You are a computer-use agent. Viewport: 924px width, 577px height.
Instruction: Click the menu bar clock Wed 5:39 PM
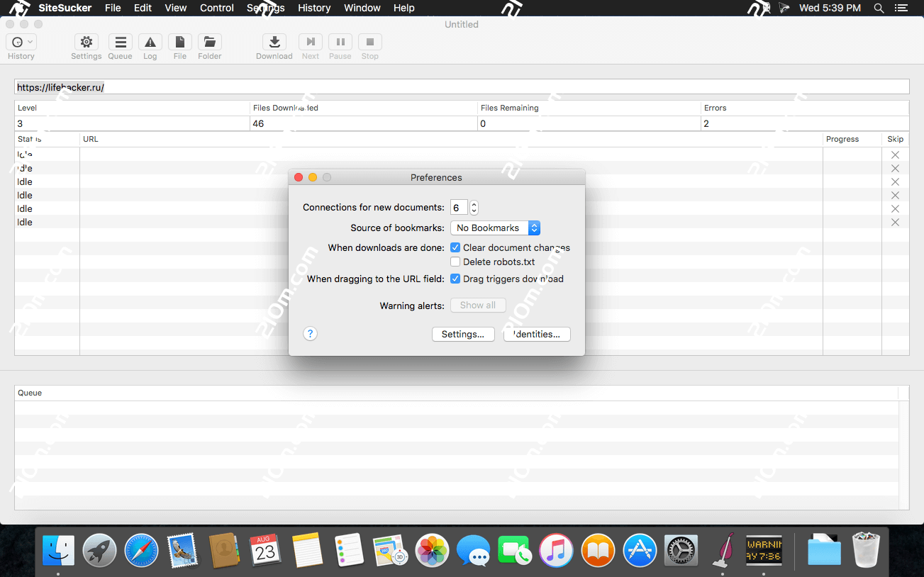pos(830,8)
